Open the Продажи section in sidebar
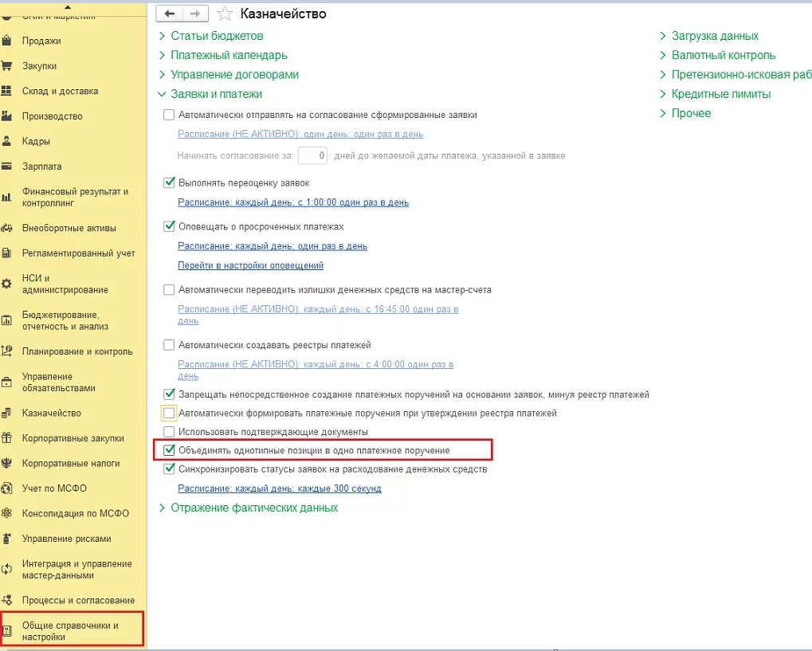 tap(41, 41)
